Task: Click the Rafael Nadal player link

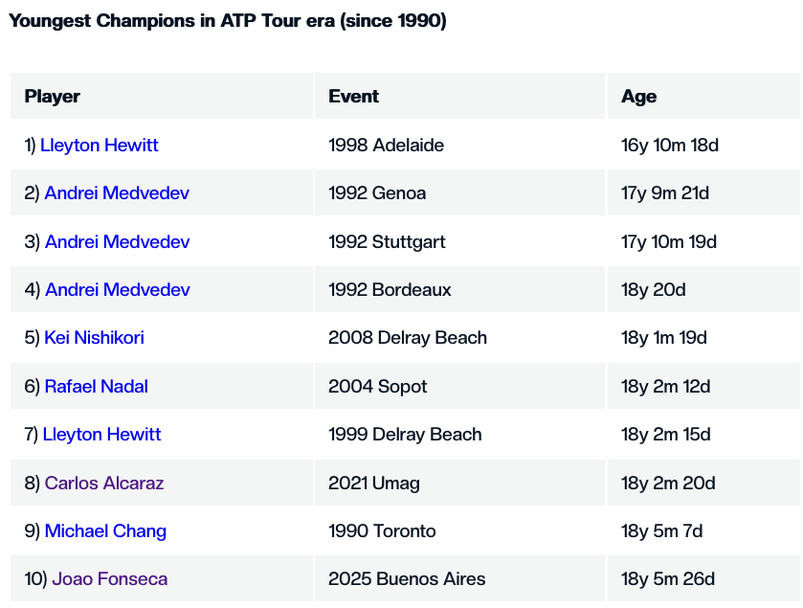Action: (x=96, y=386)
